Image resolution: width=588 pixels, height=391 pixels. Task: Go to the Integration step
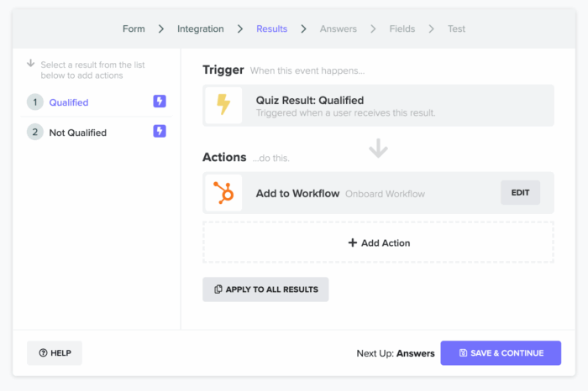(200, 29)
